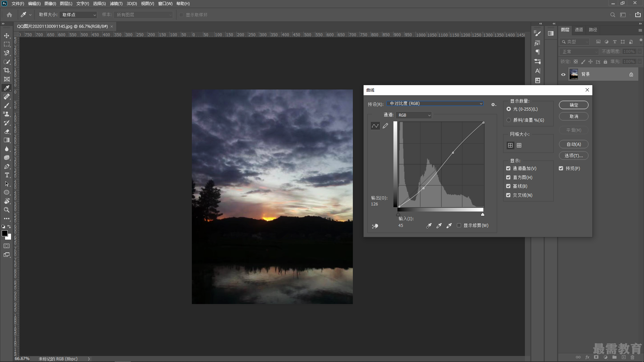Open Curves Options button
The image size is (644, 362).
coord(574,156)
